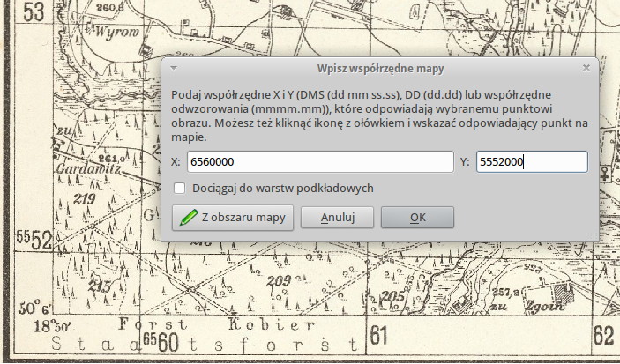This screenshot has width=620, height=364.
Task: Click the Anuluj button
Action: 337,218
